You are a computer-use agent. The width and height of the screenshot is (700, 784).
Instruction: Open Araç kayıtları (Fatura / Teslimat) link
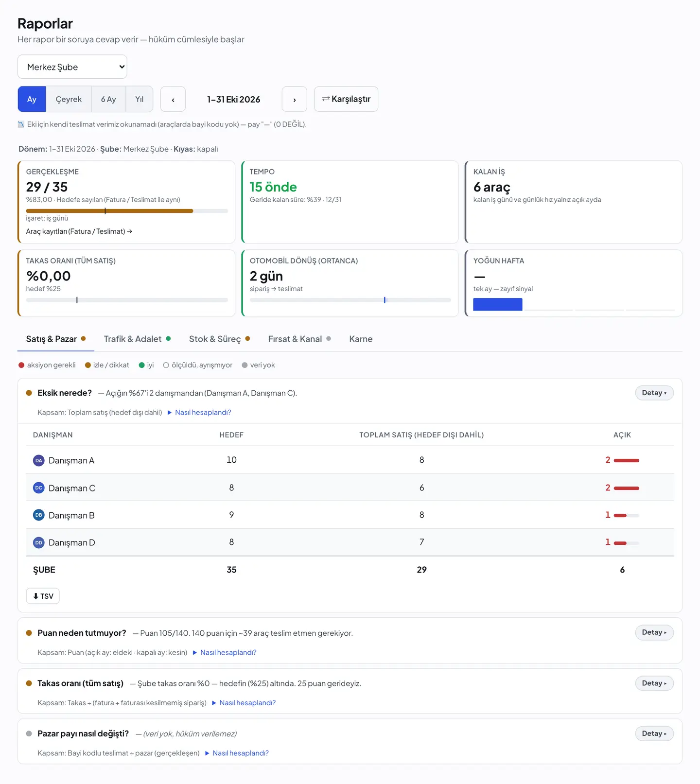pyautogui.click(x=79, y=231)
